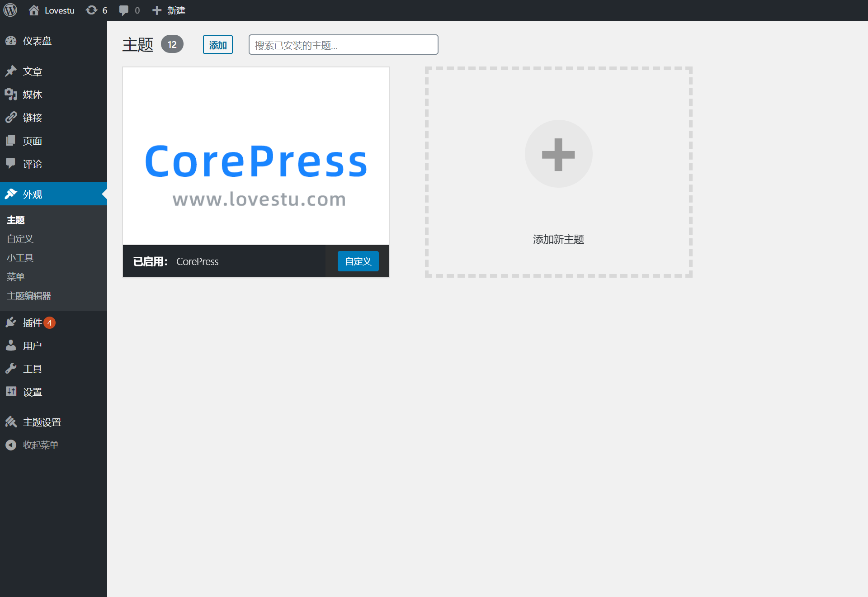Open the 插件 plugins plug icon
868x597 pixels.
(x=11, y=322)
